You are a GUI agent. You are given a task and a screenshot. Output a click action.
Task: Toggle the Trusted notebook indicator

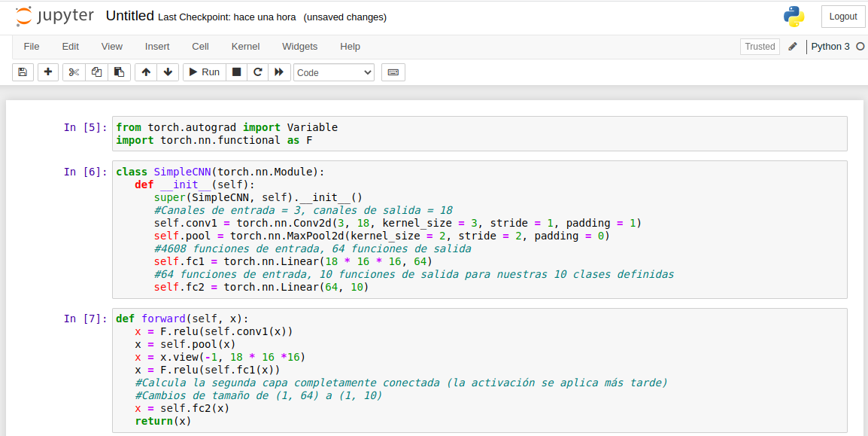760,47
